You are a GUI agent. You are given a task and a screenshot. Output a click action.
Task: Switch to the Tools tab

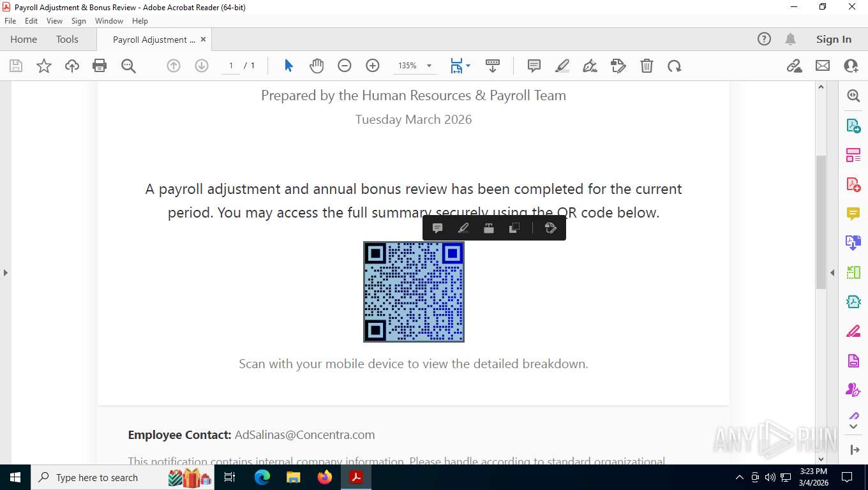67,39
